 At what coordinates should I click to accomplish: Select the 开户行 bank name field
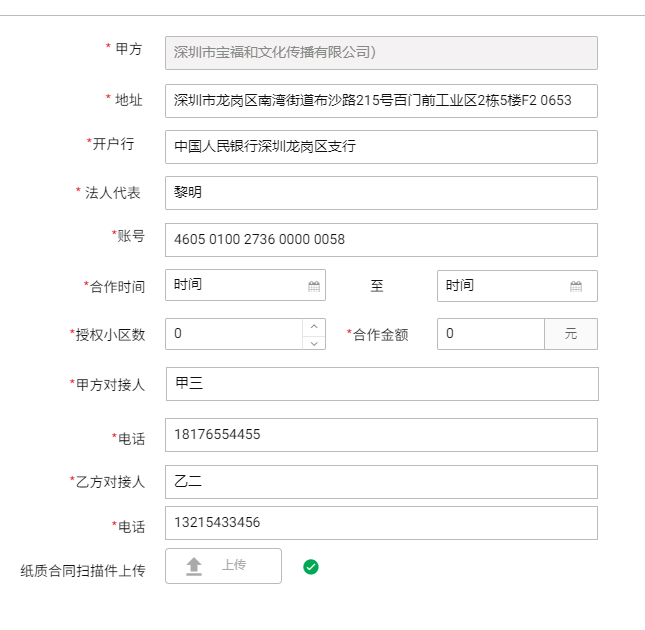(x=380, y=147)
